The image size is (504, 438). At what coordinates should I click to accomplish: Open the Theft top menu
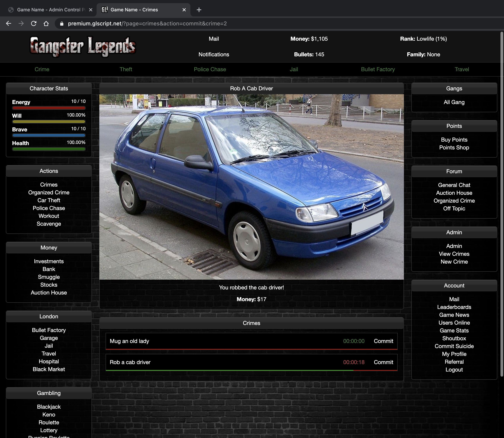(x=126, y=69)
